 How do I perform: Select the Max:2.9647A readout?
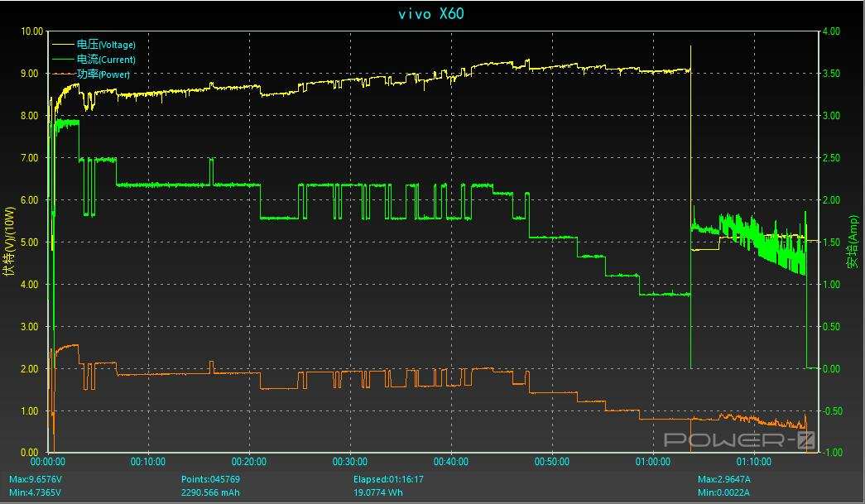(723, 479)
